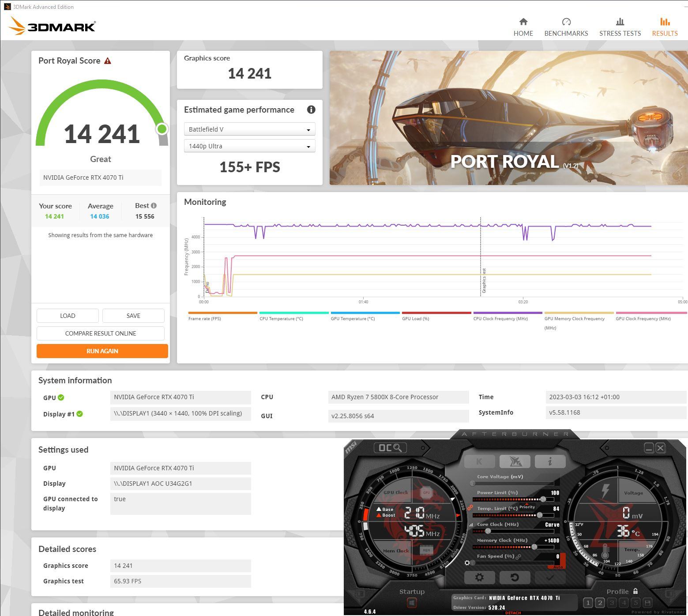Click the Afterburner Core Voltage slider handle
This screenshot has width=688, height=616.
tap(473, 484)
